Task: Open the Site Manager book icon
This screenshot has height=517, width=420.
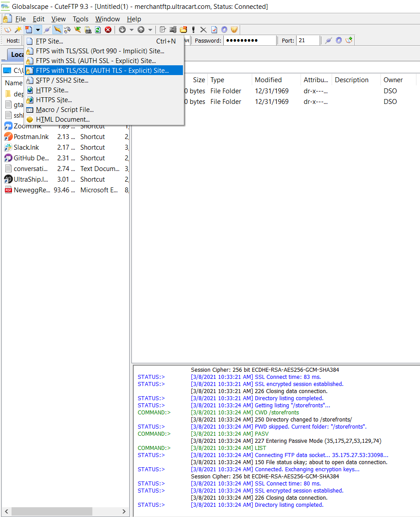Action: (x=8, y=30)
